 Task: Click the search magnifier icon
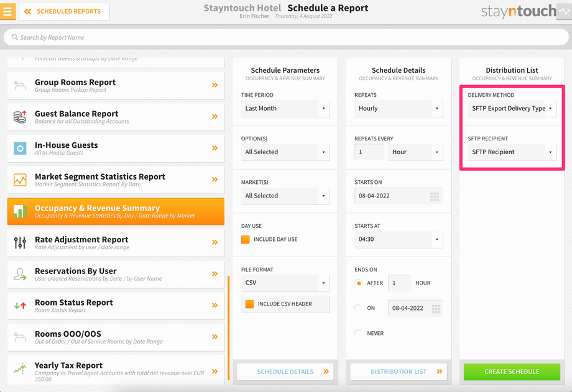pos(14,37)
